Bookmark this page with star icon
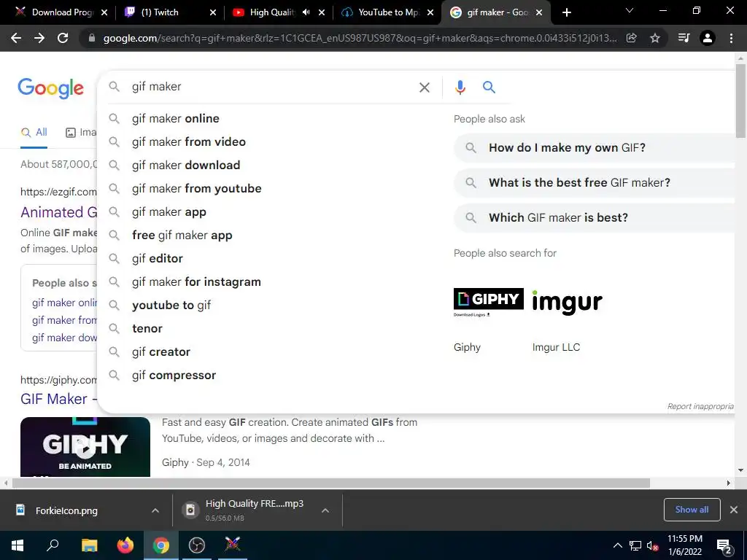 coord(655,38)
